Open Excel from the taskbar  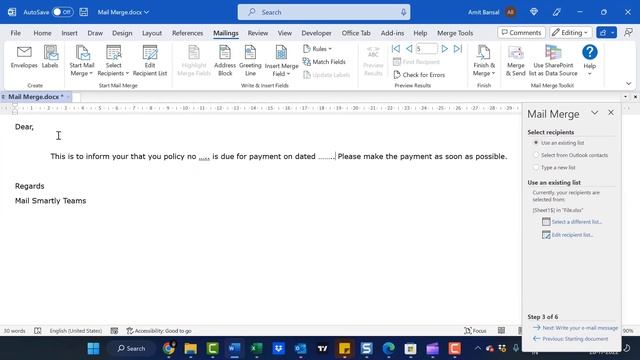click(x=256, y=349)
